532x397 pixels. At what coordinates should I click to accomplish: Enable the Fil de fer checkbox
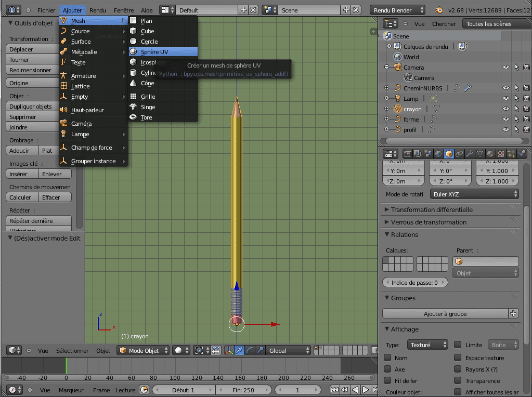pos(387,380)
